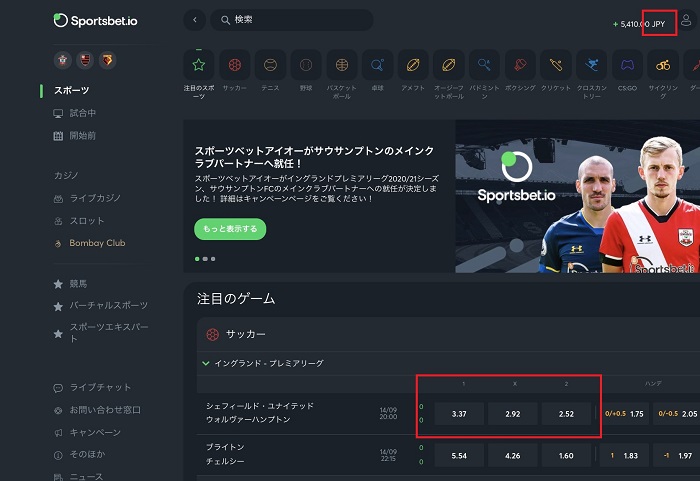Image resolution: width=700 pixels, height=481 pixels.
Task: Choose the basketball sport icon
Action: [x=342, y=65]
